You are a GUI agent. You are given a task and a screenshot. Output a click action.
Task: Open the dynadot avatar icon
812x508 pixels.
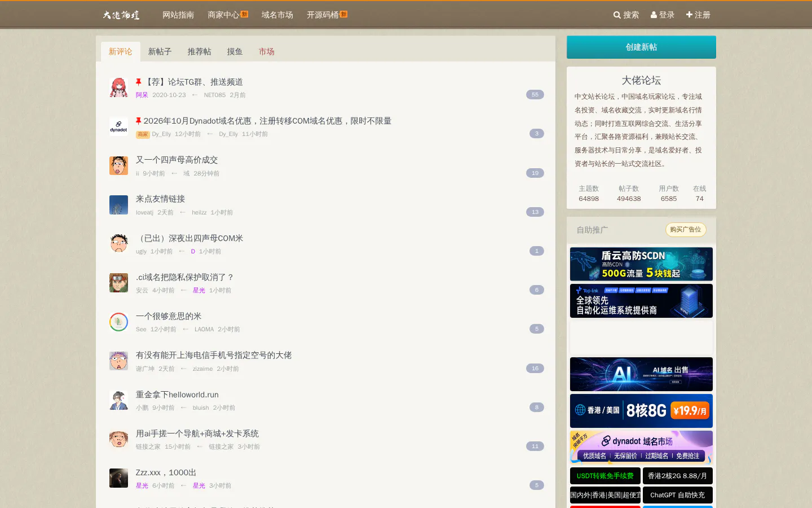[x=118, y=126]
